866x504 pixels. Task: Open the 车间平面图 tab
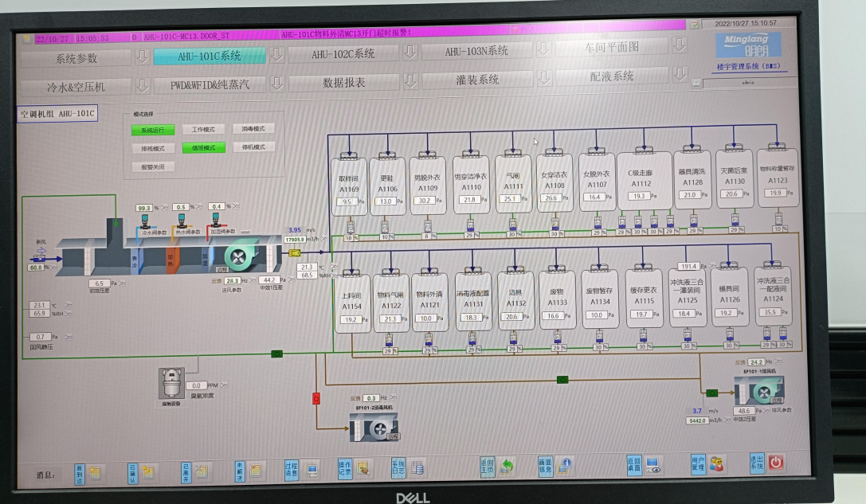coord(611,47)
